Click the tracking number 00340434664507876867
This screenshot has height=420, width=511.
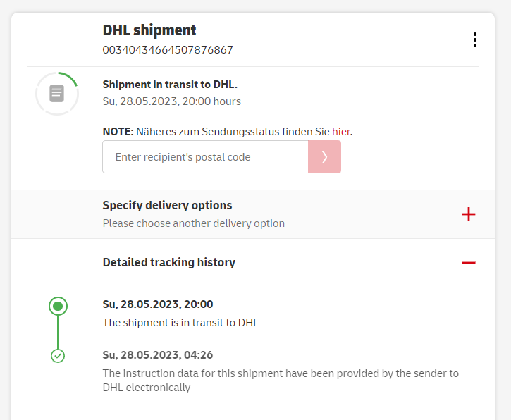tap(168, 50)
